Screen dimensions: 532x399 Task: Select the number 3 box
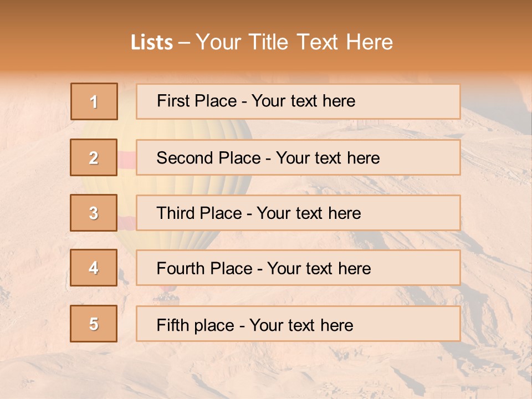click(94, 213)
